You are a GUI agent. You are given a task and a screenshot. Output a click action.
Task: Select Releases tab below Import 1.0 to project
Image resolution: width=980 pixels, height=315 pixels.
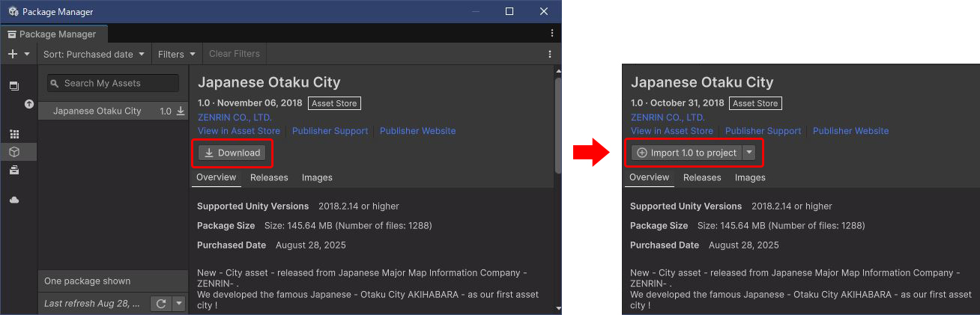(x=702, y=177)
